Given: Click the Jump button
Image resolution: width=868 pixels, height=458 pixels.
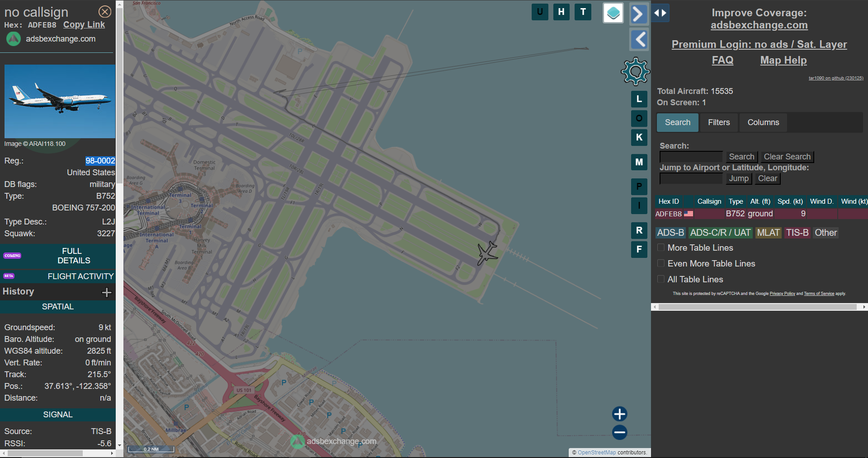Looking at the screenshot, I should tap(739, 178).
